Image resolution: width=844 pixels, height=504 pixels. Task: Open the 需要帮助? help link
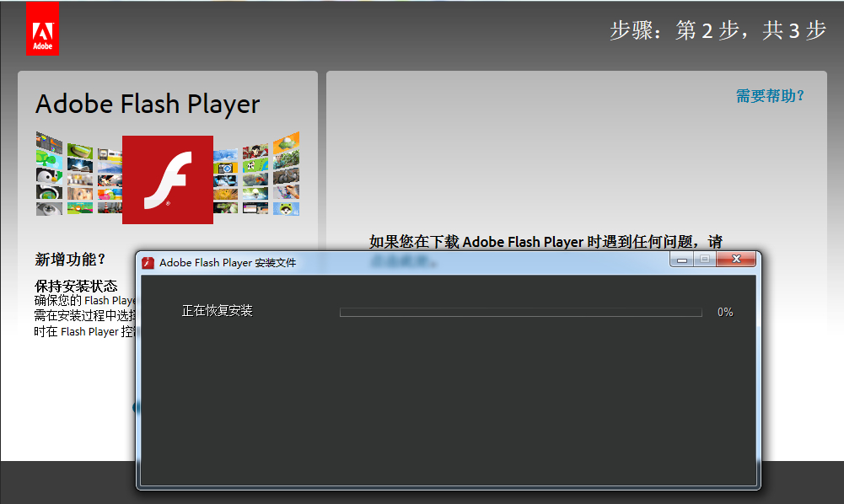[770, 96]
